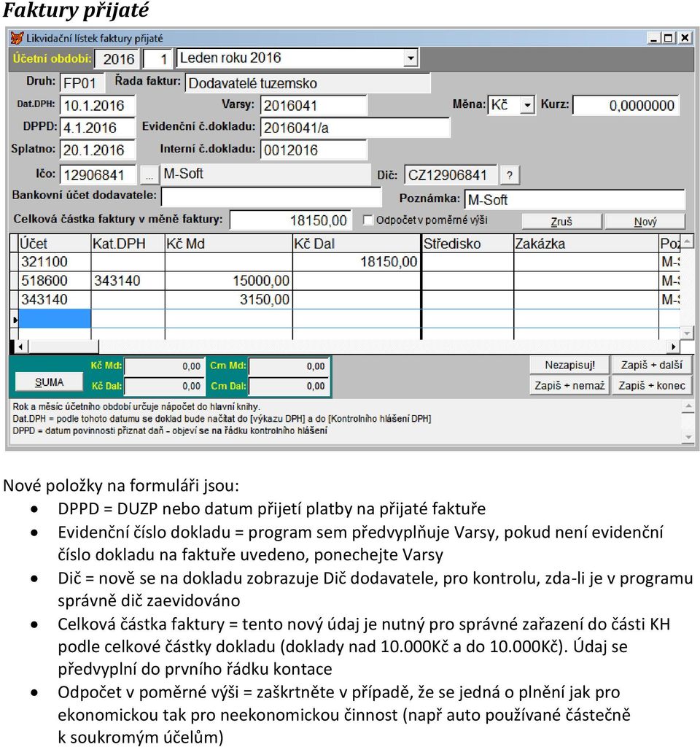Click the Dič field CZ12906841

(x=451, y=175)
